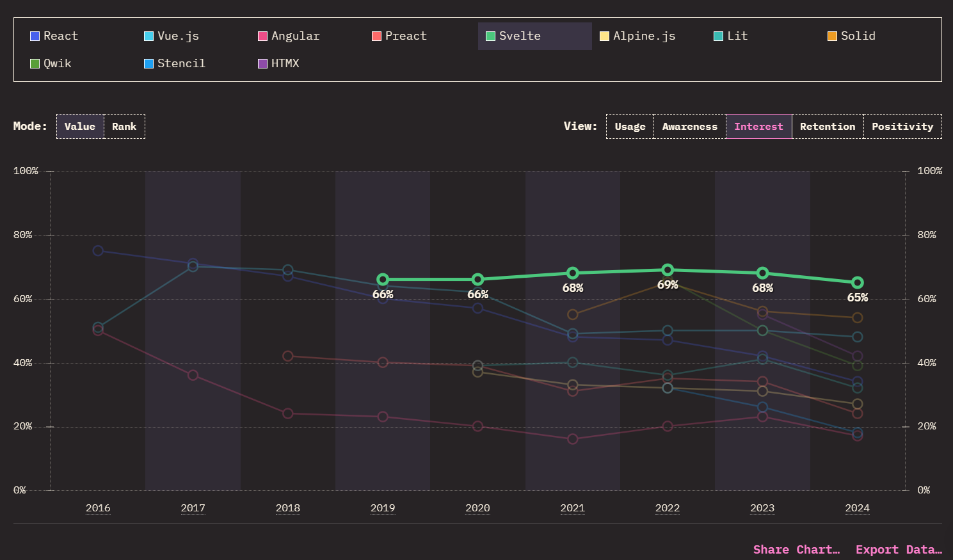Toggle the Lit legend item
This screenshot has height=560, width=953.
731,36
